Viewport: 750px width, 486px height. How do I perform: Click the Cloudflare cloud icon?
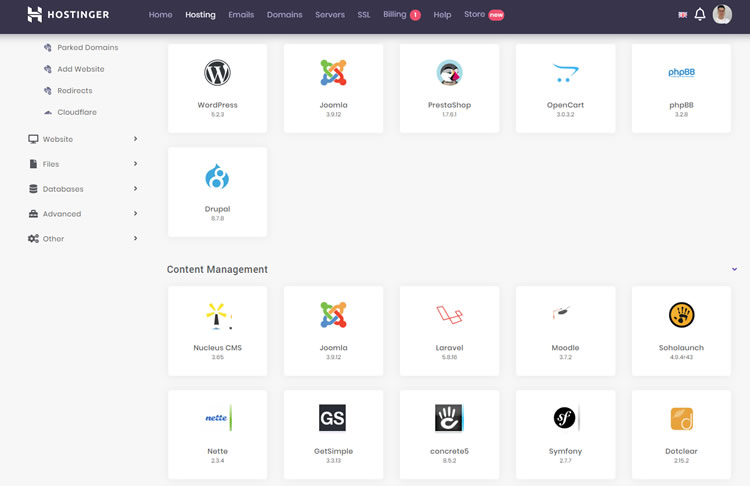[x=48, y=112]
